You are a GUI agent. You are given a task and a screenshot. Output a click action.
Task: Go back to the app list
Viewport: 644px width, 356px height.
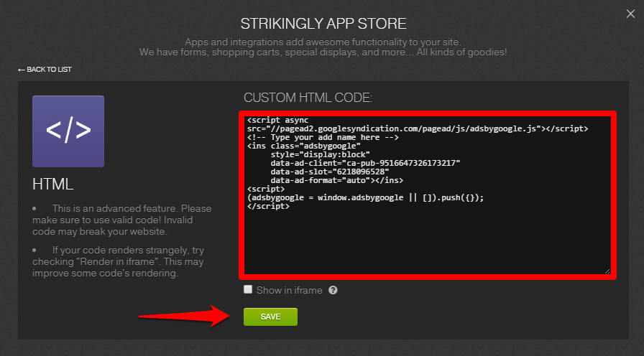pos(45,70)
